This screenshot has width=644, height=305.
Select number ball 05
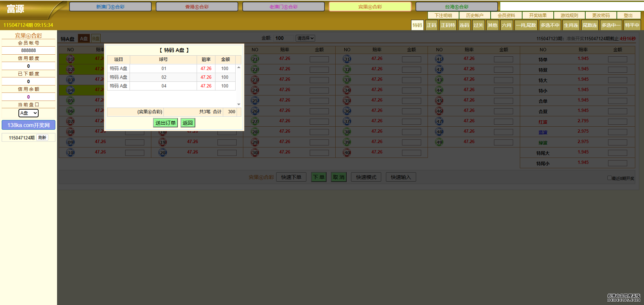click(x=70, y=101)
